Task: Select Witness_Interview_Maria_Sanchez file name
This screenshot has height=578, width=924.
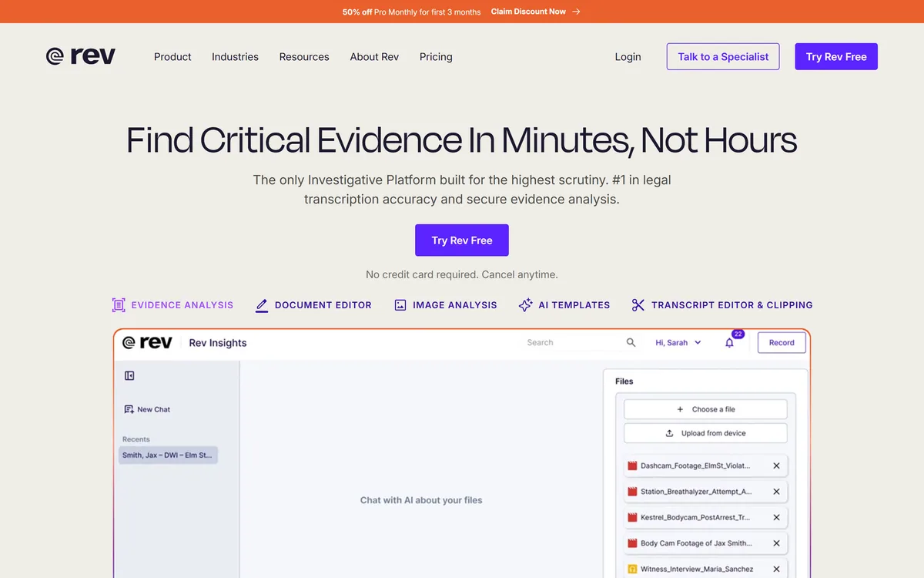Action: (695, 570)
